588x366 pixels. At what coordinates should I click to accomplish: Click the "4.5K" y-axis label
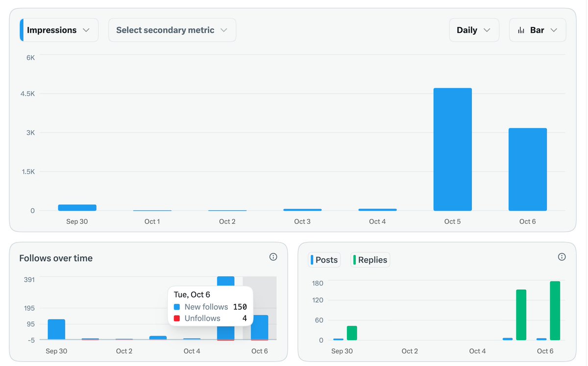27,94
